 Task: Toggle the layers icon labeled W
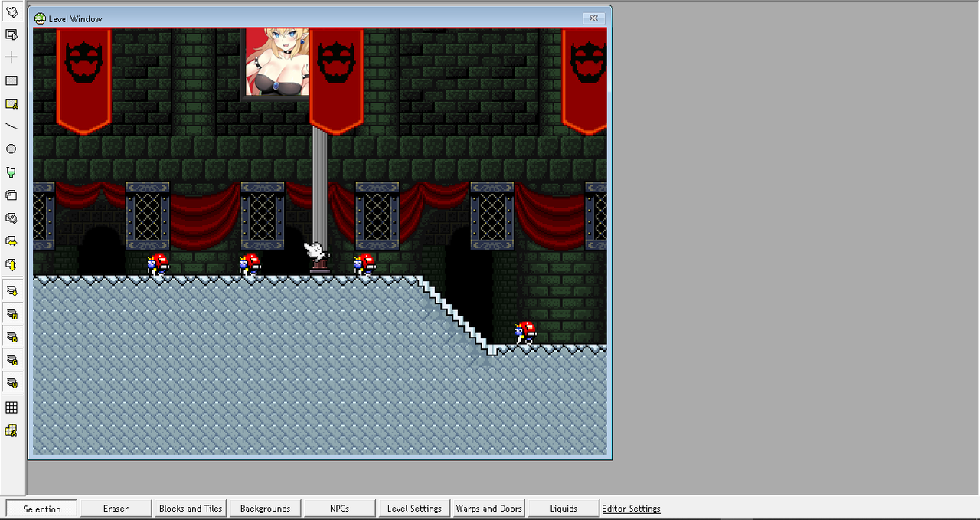pyautogui.click(x=11, y=383)
